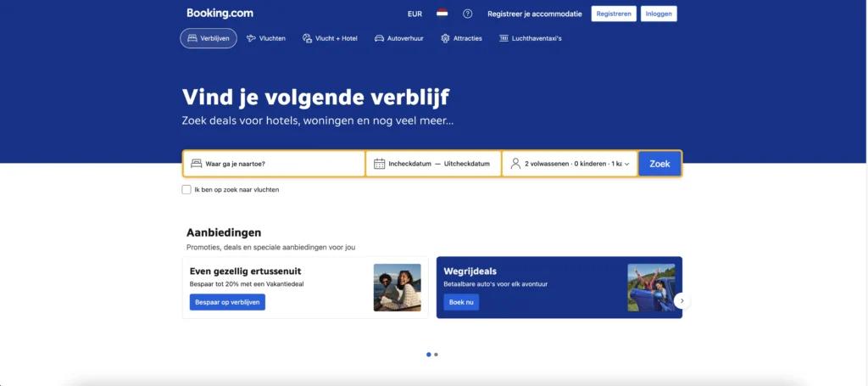Click Bespaar op verblijven button
868x386 pixels.
click(227, 302)
